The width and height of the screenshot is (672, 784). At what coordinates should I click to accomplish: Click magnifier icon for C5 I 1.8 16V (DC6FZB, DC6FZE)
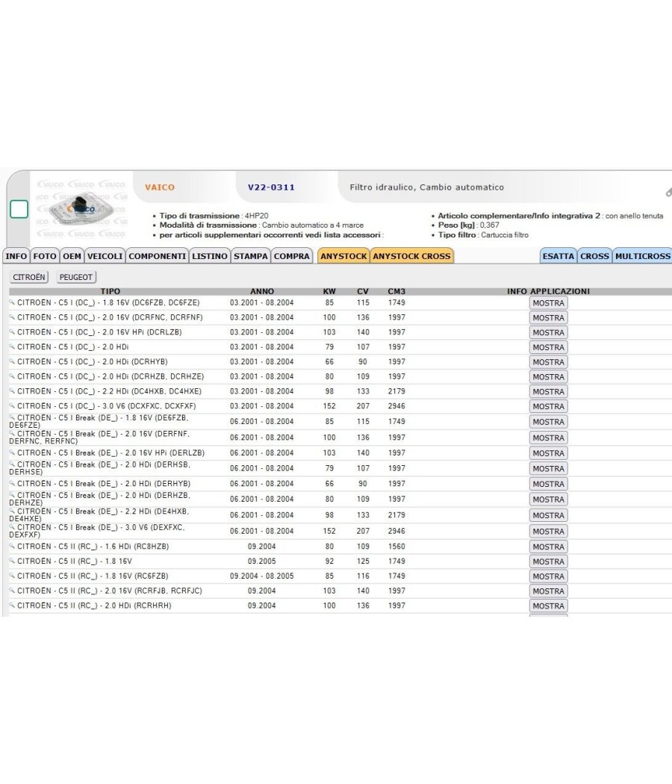[x=12, y=302]
